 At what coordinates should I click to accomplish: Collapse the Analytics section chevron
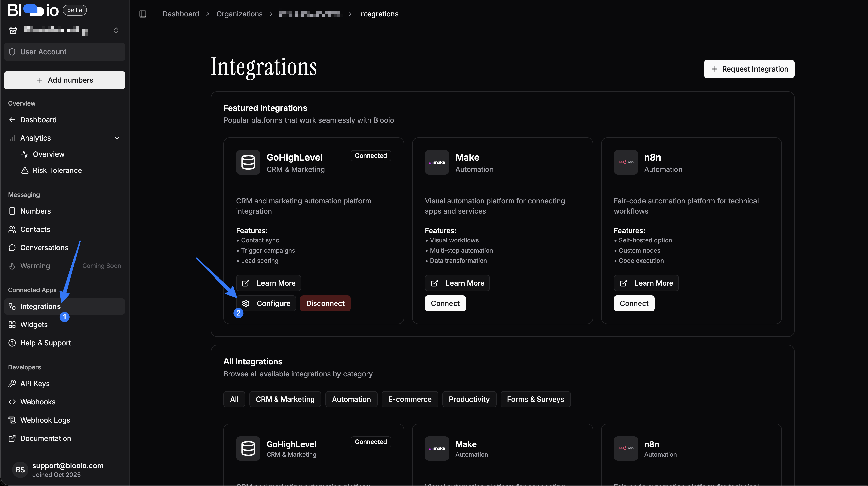click(x=117, y=138)
